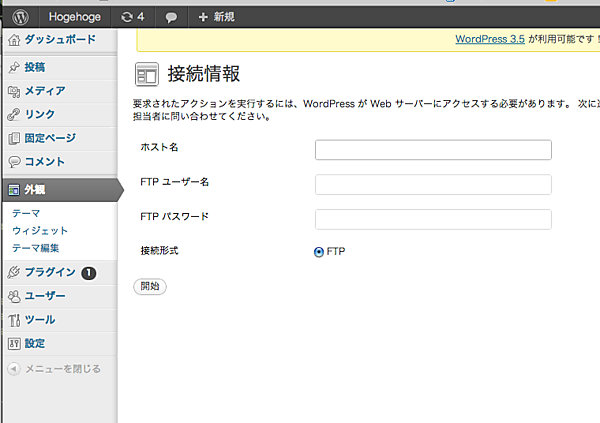Click the comments bubble icon in admin bar
The width and height of the screenshot is (600, 423).
171,17
